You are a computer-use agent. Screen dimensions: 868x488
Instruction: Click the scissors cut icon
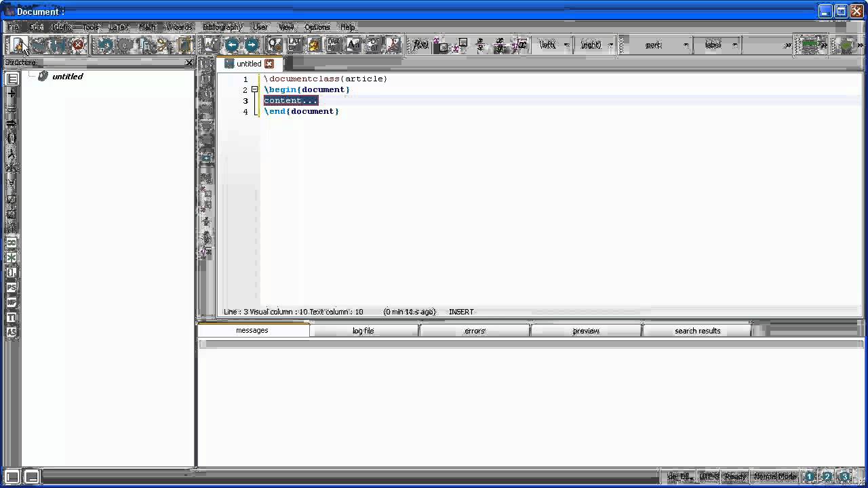pos(164,45)
